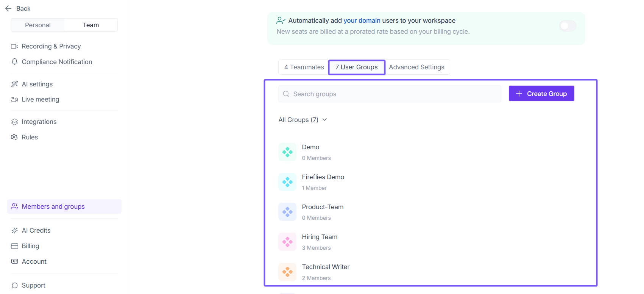644x294 pixels.
Task: Click the Back arrow icon
Action: 8,8
